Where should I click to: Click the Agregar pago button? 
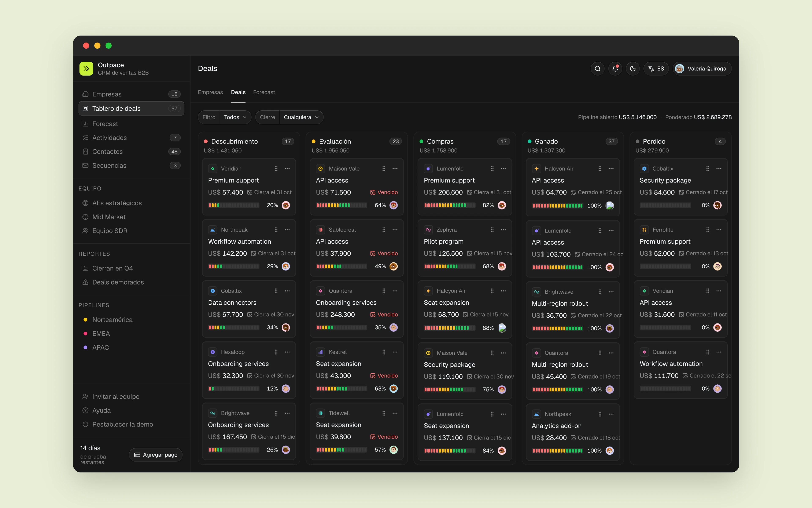tap(156, 455)
